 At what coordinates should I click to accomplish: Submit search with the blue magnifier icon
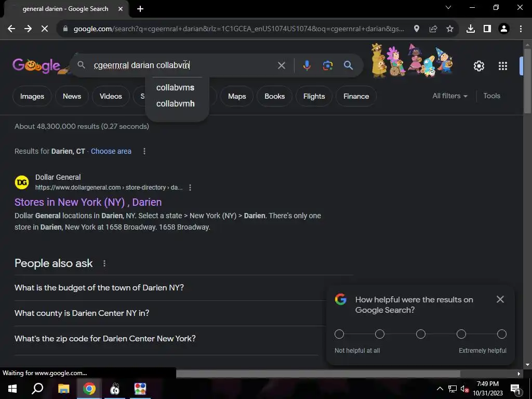point(348,65)
